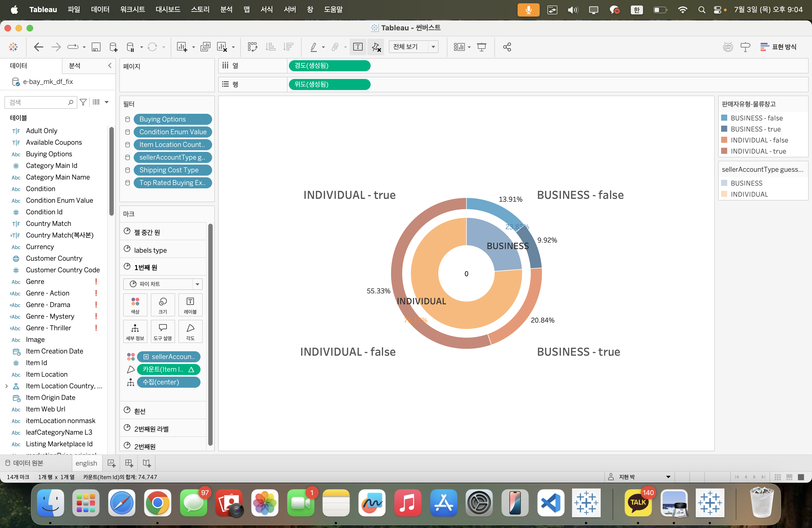The width and height of the screenshot is (812, 528).
Task: Click the swap rows and columns icon
Action: [x=252, y=47]
